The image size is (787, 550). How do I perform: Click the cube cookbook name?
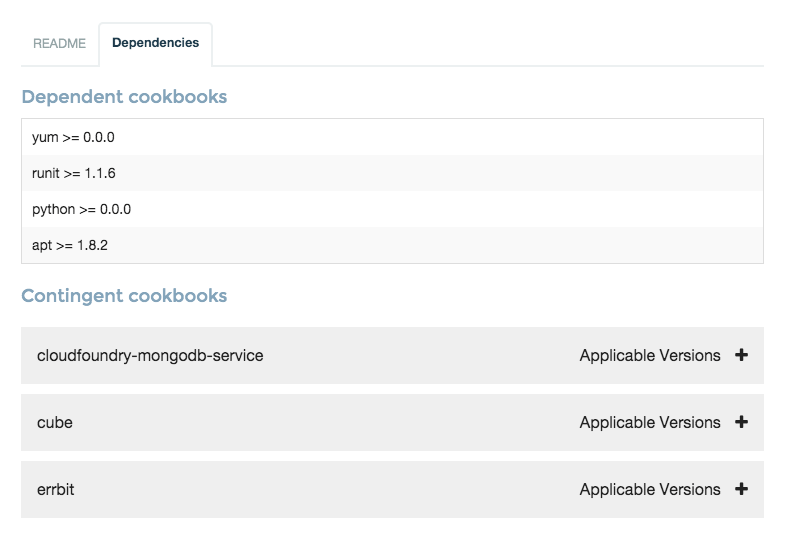[x=55, y=422]
